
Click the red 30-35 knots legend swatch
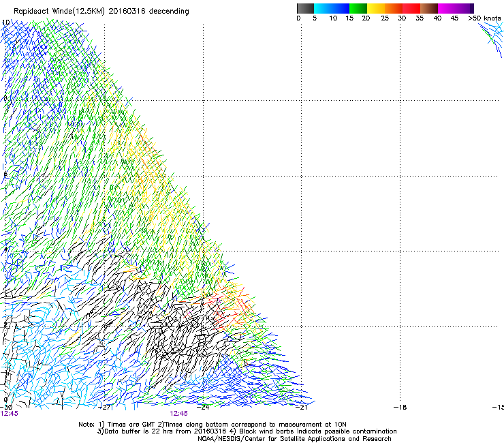click(411, 8)
